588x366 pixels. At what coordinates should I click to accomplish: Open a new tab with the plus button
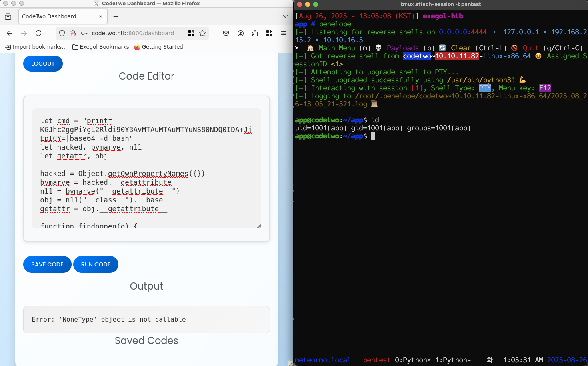116,16
